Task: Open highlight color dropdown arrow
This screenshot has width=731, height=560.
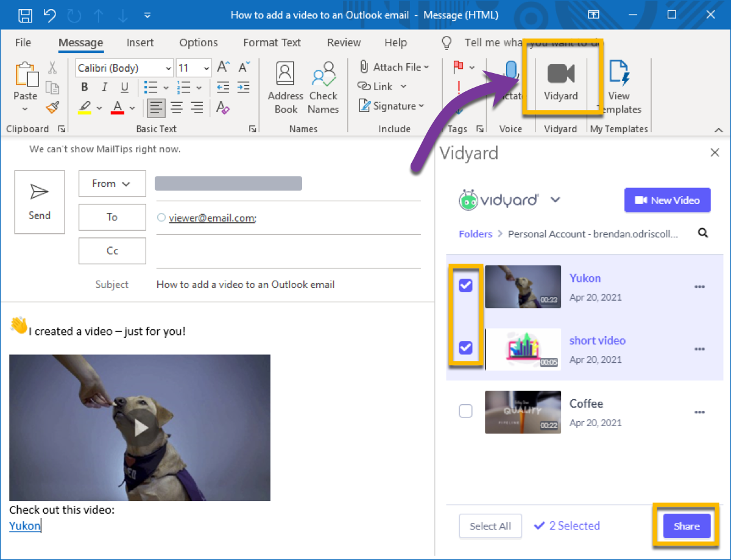Action: coord(98,109)
